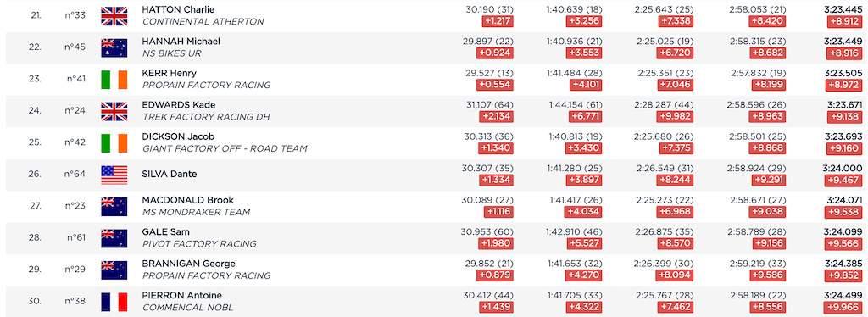The width and height of the screenshot is (868, 317).
Task: Click the red +9.966 gap badge
Action: coord(844,308)
